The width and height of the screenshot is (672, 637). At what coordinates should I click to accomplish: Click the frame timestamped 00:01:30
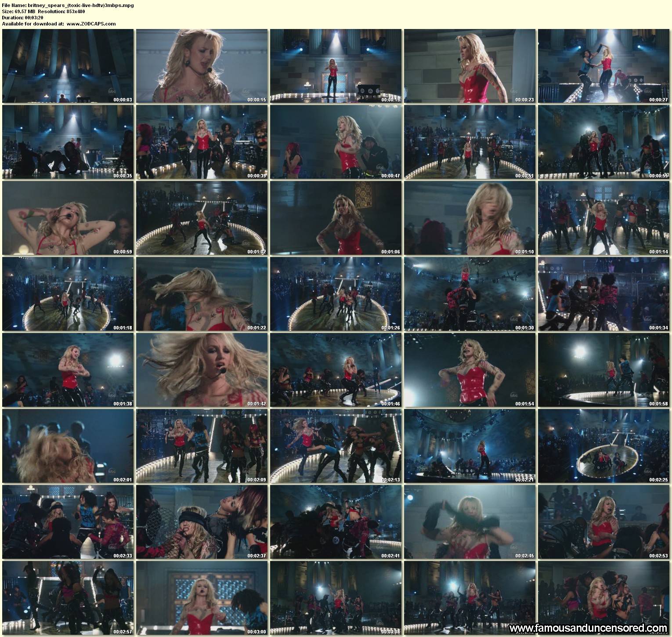pos(470,294)
